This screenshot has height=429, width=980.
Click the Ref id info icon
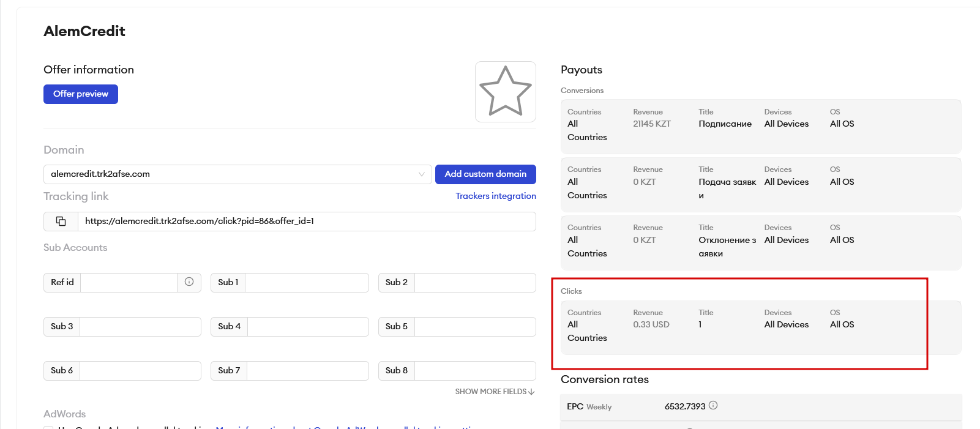[x=189, y=282]
